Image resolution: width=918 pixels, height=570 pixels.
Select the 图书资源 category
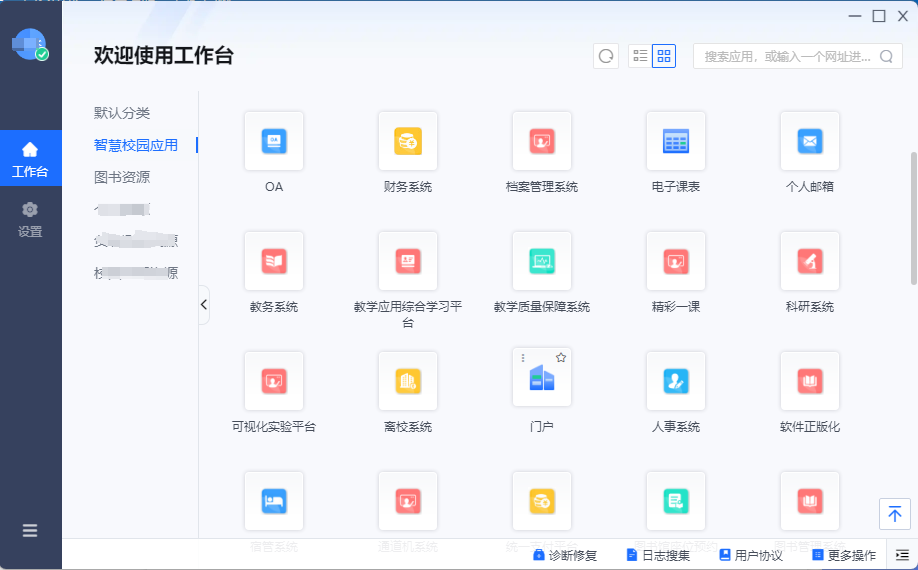tap(121, 177)
